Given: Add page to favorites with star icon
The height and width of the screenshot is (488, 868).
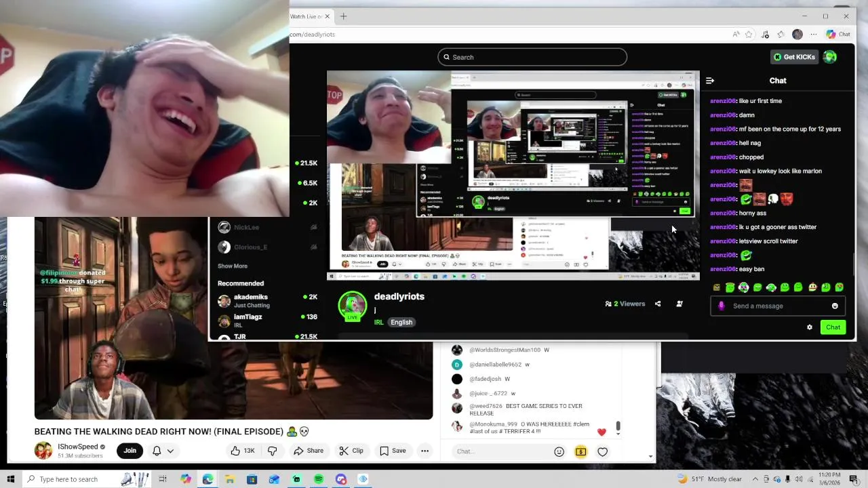Looking at the screenshot, I should [749, 35].
